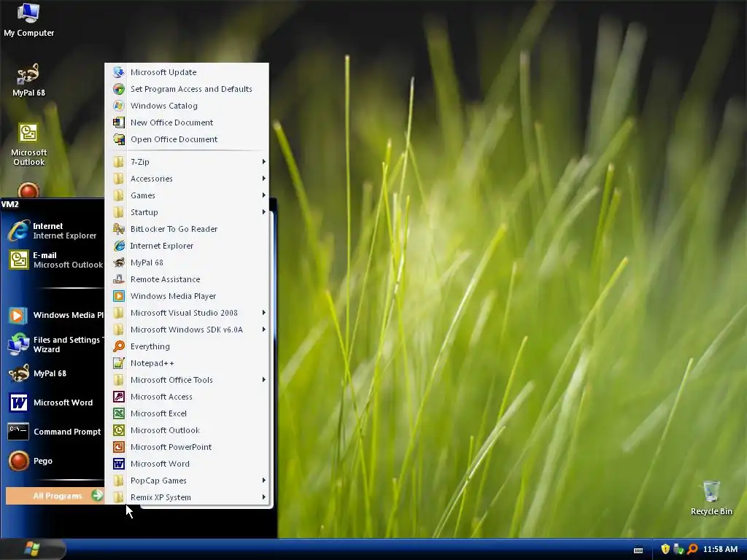The image size is (747, 560).
Task: Launch Windows Media Player from start menu
Action: 53,315
